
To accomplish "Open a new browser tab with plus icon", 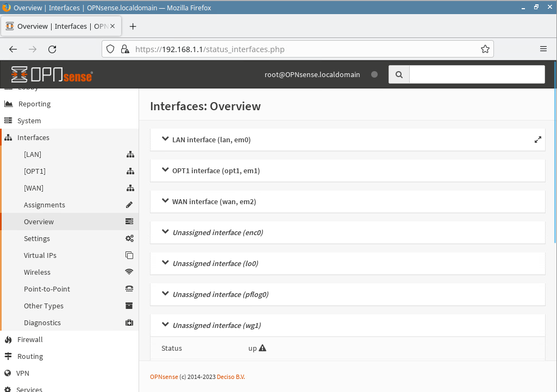I will pyautogui.click(x=133, y=26).
